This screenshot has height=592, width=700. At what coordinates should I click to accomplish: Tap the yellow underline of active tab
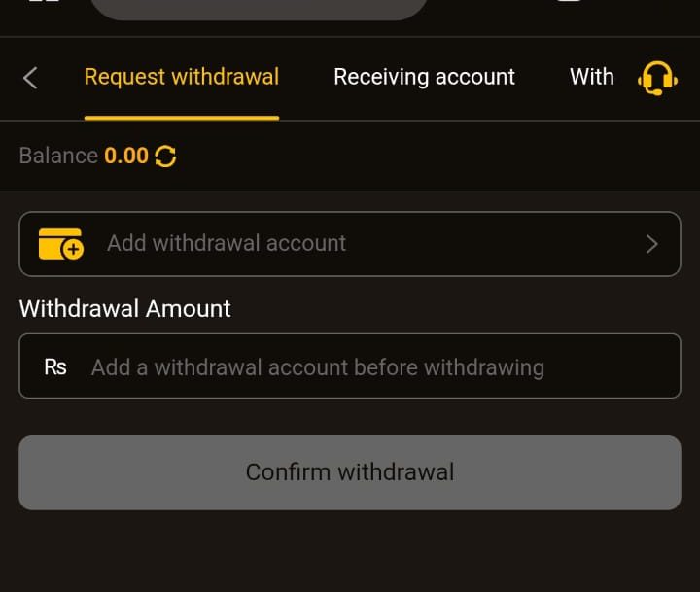pos(182,119)
